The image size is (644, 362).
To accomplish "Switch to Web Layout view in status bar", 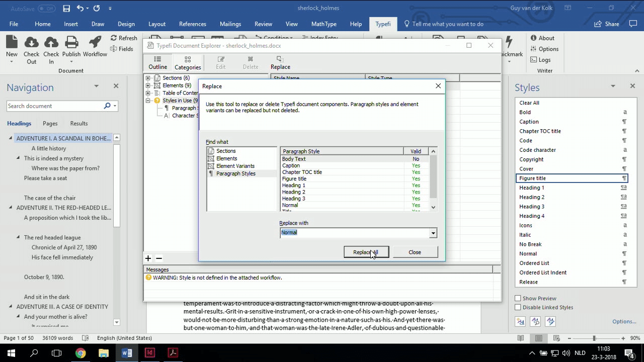I will (x=557, y=338).
